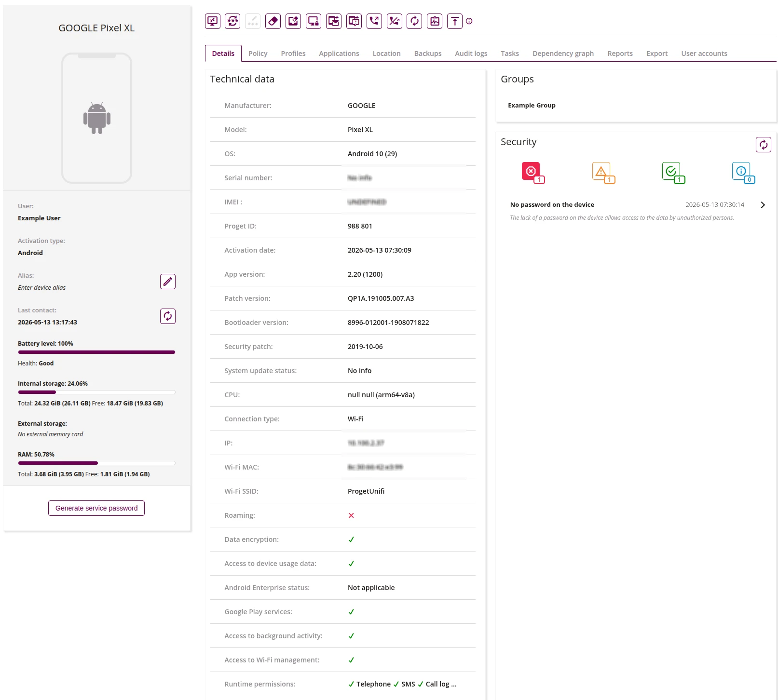Click Bootloader version 8996-012001-1908071822

coord(388,323)
